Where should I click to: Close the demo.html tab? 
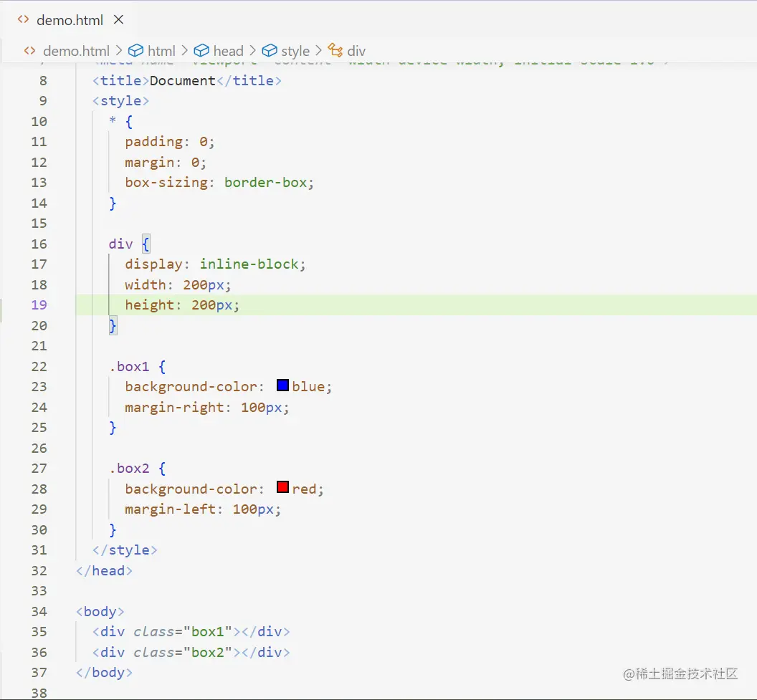coord(118,20)
